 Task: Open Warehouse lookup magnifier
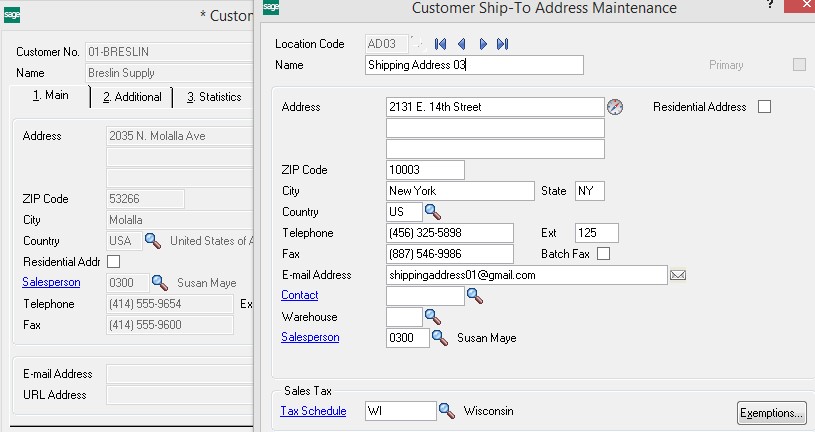[433, 317]
